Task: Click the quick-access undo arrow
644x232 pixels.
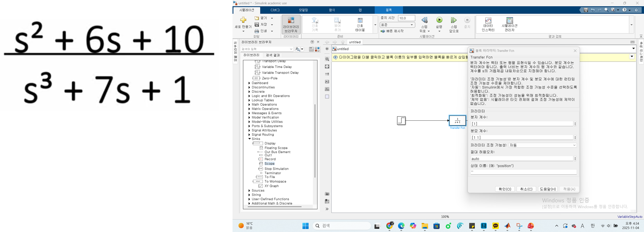Action: pyautogui.click(x=593, y=10)
